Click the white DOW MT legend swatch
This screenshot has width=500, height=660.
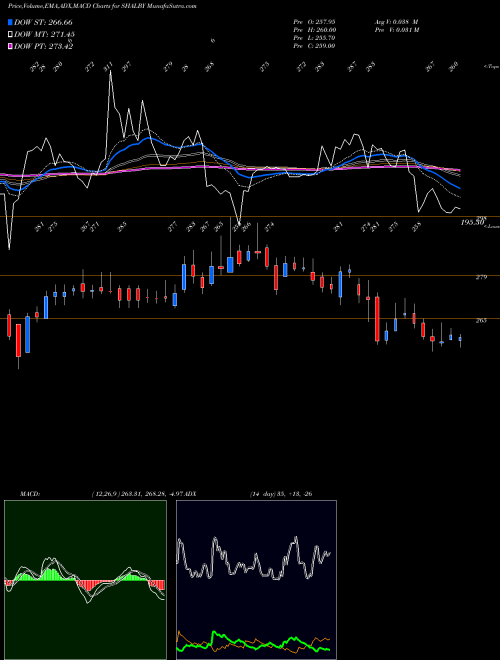(10, 34)
